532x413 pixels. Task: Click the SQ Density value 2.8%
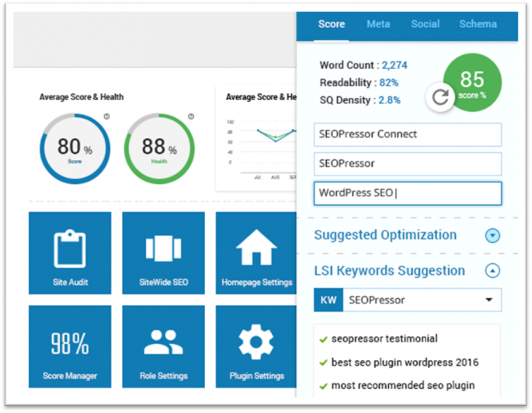pos(390,100)
